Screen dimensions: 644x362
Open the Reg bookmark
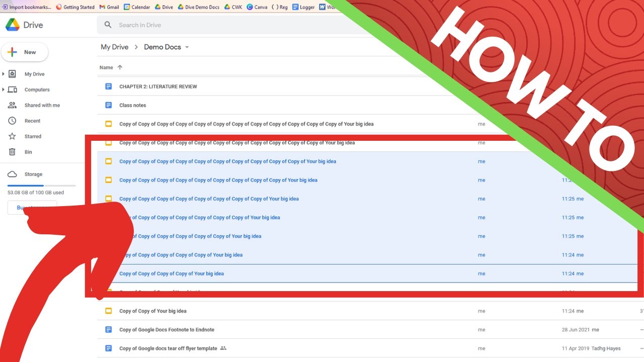(280, 7)
